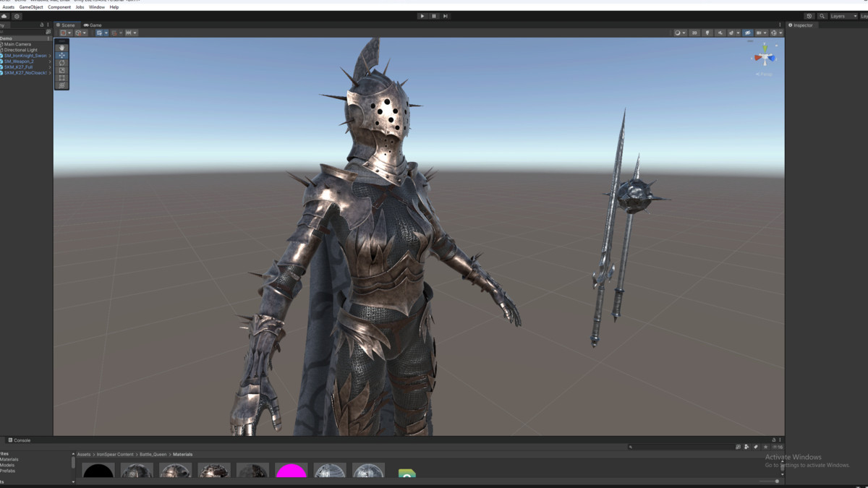This screenshot has width=868, height=488.
Task: Click the Persp label under orientation gizmo
Action: pos(765,74)
